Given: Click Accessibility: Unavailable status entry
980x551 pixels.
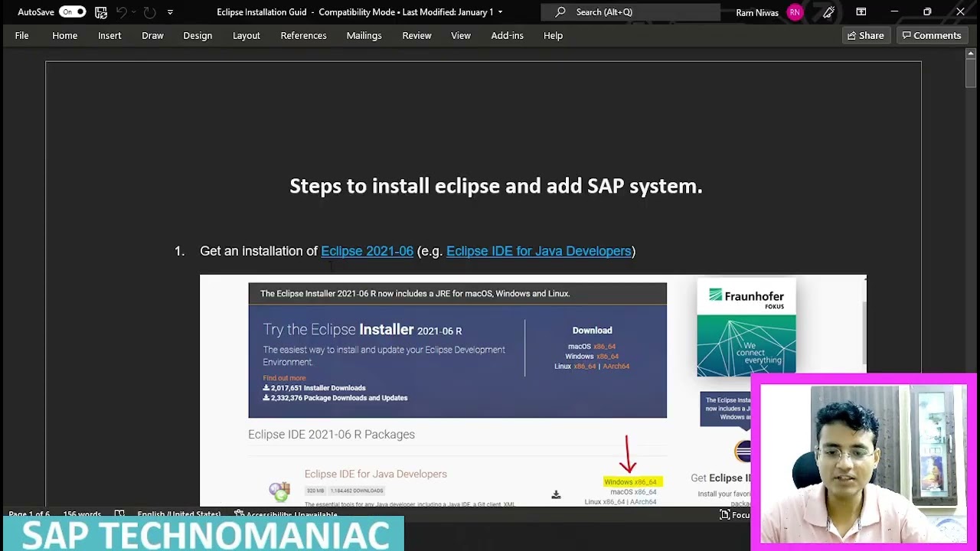Looking at the screenshot, I should coord(286,514).
